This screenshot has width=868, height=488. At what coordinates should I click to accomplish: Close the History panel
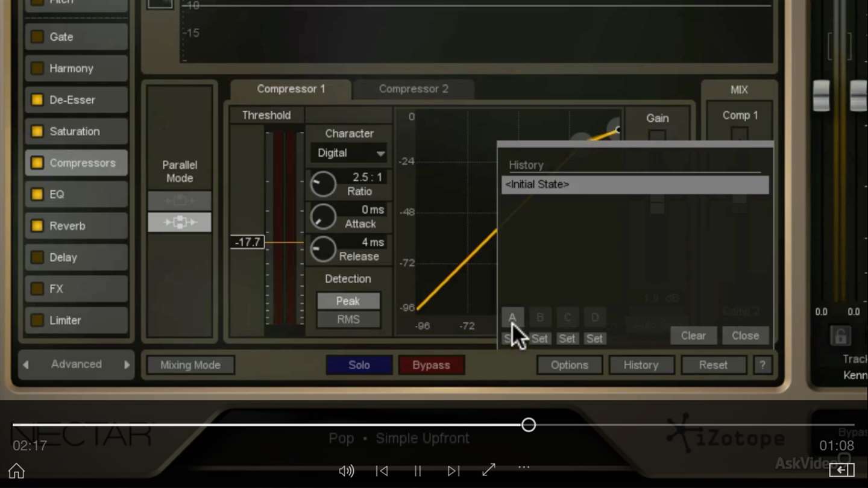coord(746,336)
